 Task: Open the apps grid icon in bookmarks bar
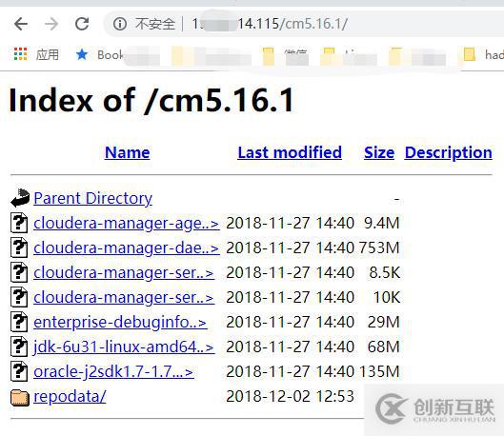20,54
